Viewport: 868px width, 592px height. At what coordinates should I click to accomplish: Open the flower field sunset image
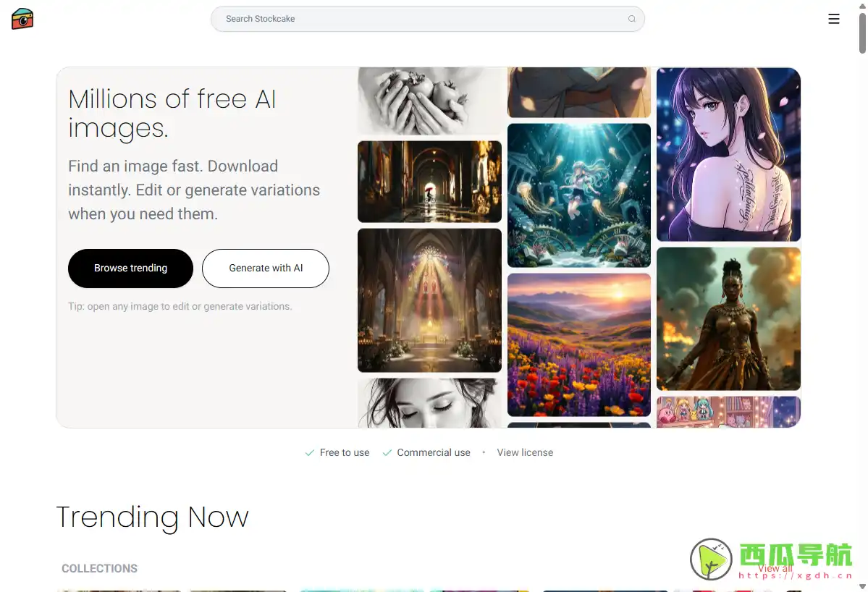point(579,344)
